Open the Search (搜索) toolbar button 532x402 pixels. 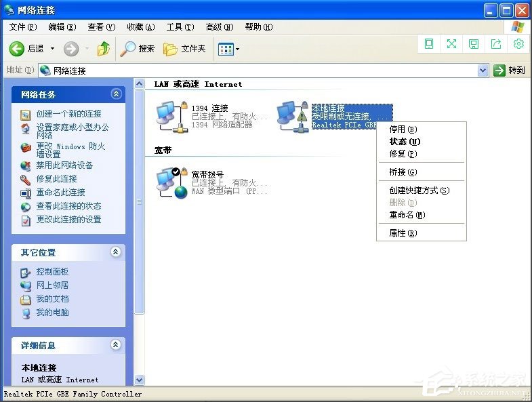[138, 49]
